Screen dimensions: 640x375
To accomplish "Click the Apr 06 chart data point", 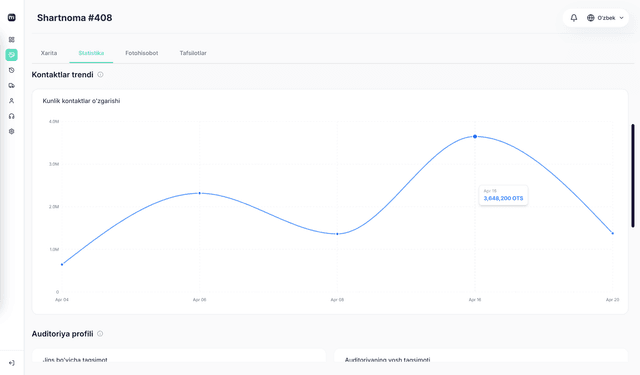I will [x=200, y=193].
